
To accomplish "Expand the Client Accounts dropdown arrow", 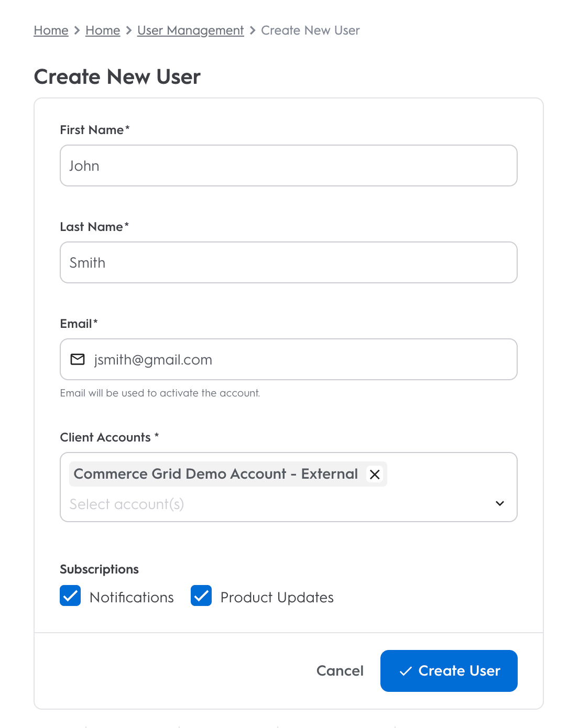I will coord(500,503).
